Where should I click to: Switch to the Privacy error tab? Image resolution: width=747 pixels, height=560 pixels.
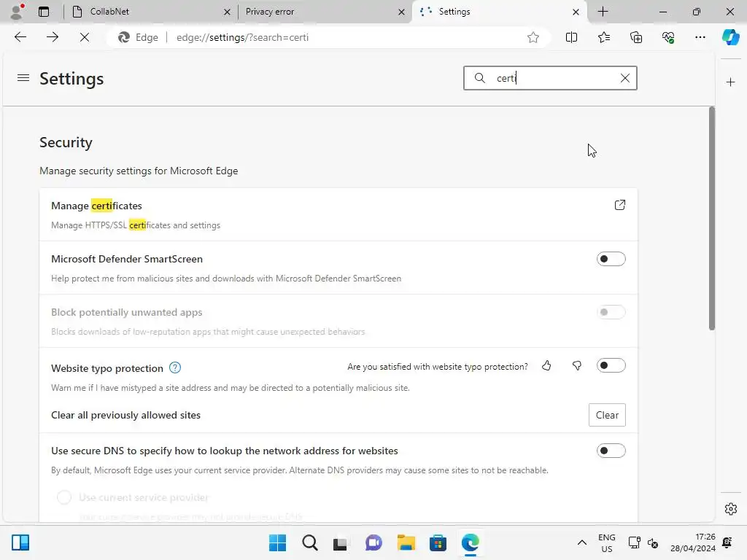(x=325, y=12)
